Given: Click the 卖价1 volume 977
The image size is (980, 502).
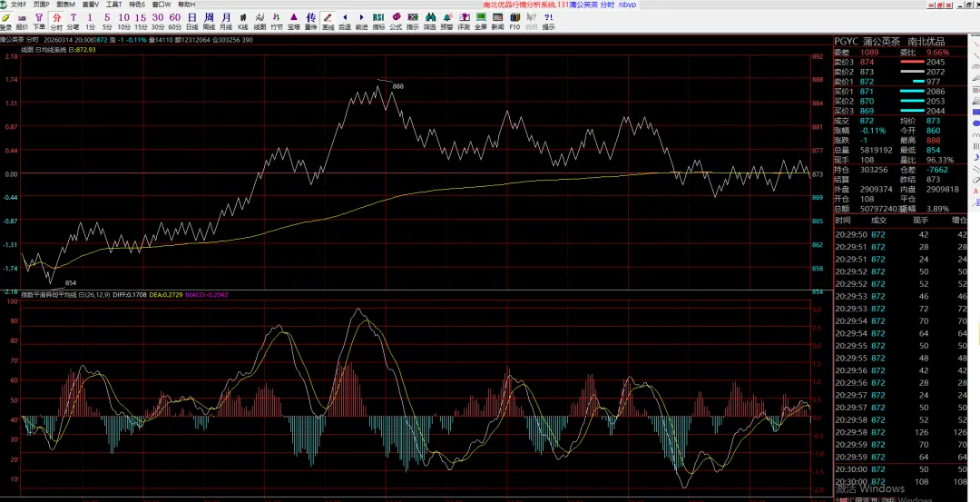Looking at the screenshot, I should [933, 82].
